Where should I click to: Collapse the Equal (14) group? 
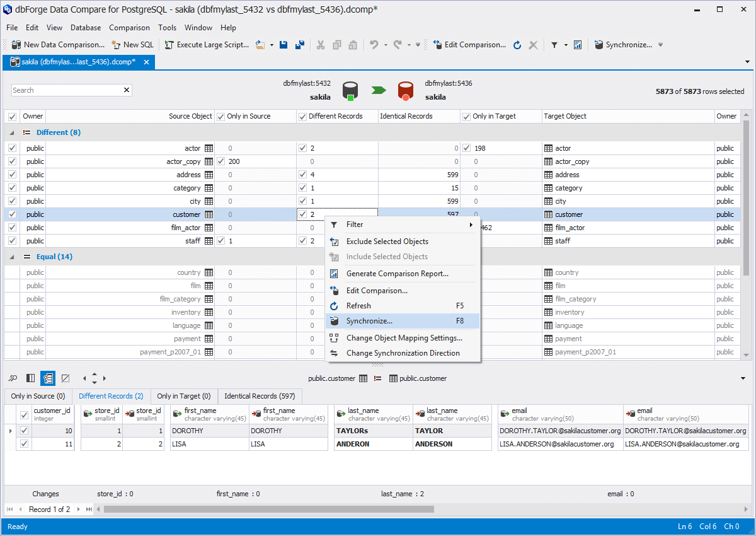coord(12,257)
